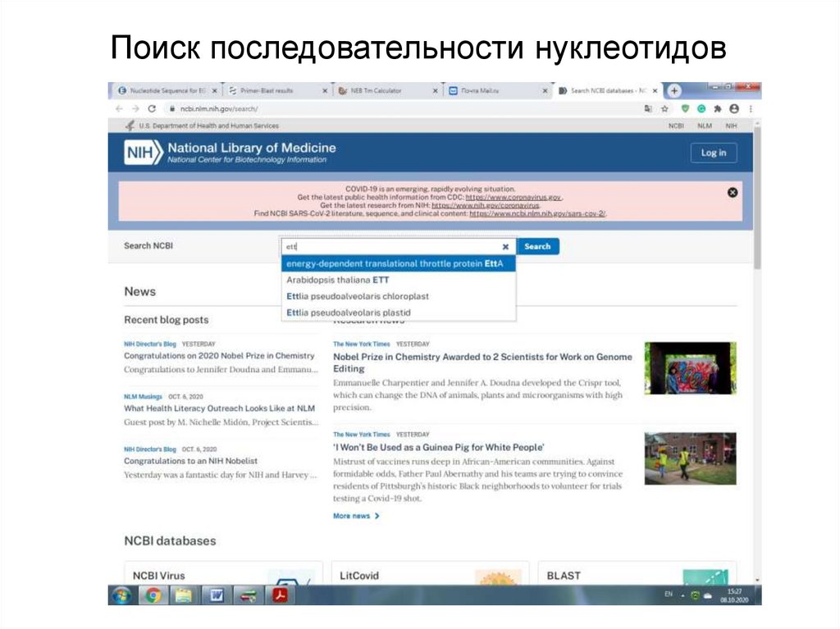840x629 pixels.
Task: Open the Chrome three-dot menu
Action: [751, 108]
